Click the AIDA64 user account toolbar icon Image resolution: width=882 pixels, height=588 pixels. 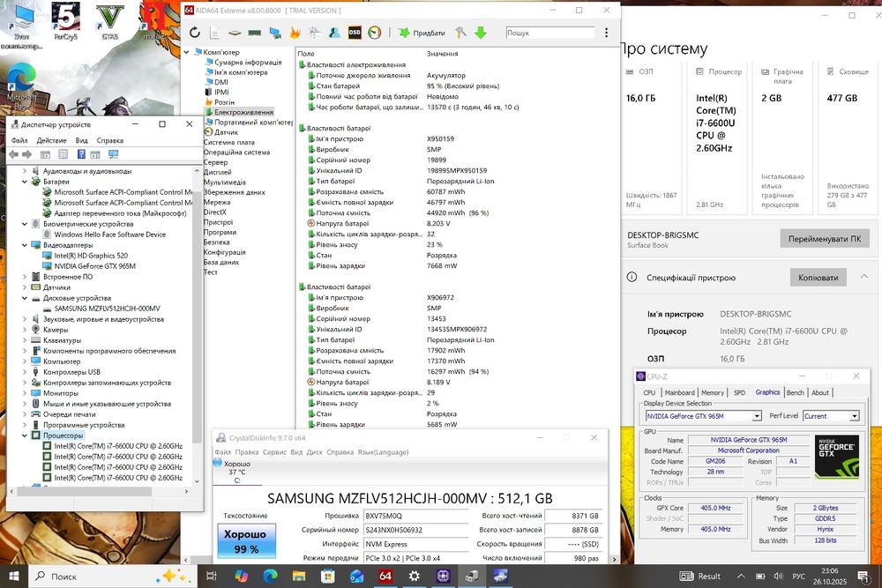(x=334, y=33)
